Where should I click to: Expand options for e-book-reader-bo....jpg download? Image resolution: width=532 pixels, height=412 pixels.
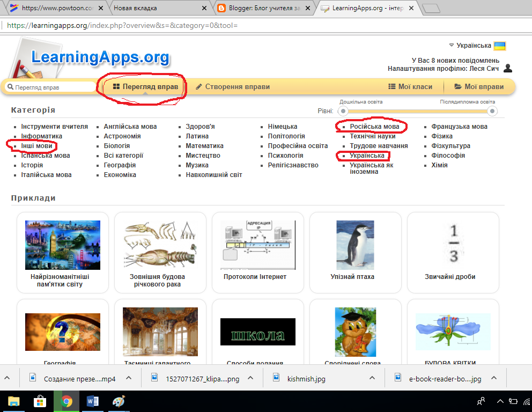(x=494, y=378)
